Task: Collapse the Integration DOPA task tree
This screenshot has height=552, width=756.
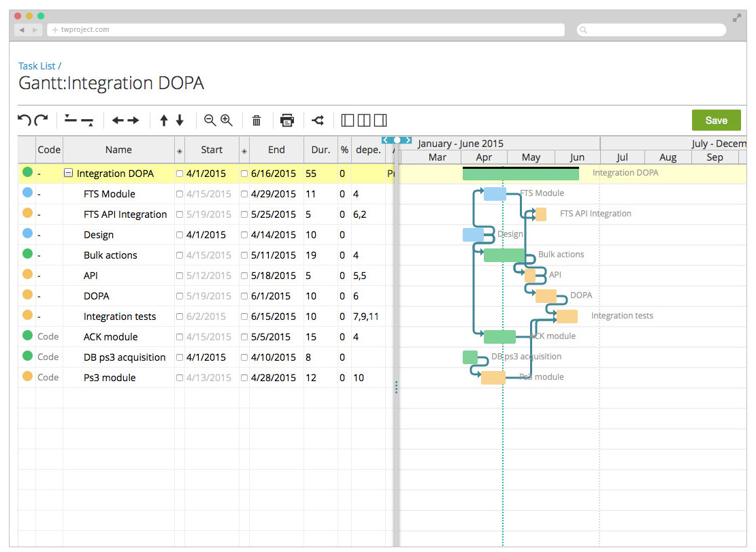Action: pos(68,174)
